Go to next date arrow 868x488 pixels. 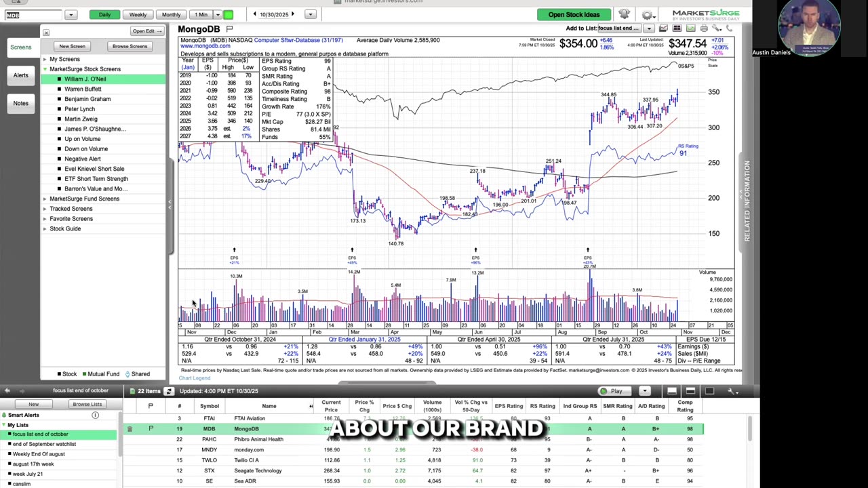(x=293, y=14)
